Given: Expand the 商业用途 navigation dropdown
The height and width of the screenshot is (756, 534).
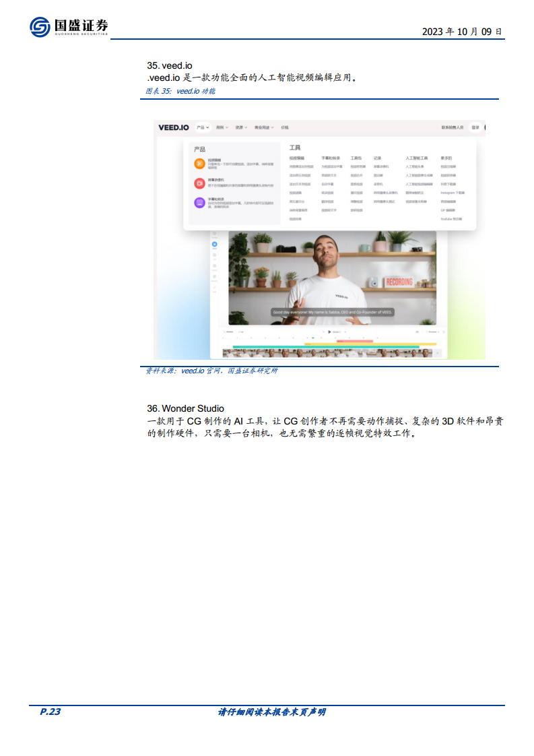Looking at the screenshot, I should click(264, 128).
